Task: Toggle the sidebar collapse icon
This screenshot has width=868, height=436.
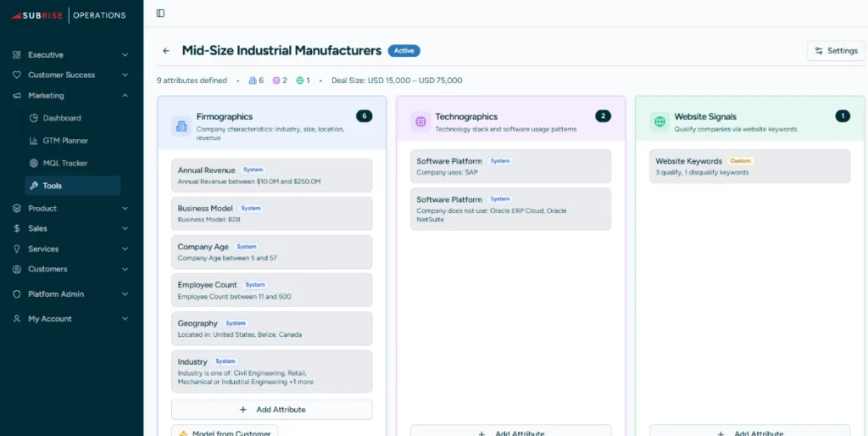Action: pyautogui.click(x=160, y=14)
